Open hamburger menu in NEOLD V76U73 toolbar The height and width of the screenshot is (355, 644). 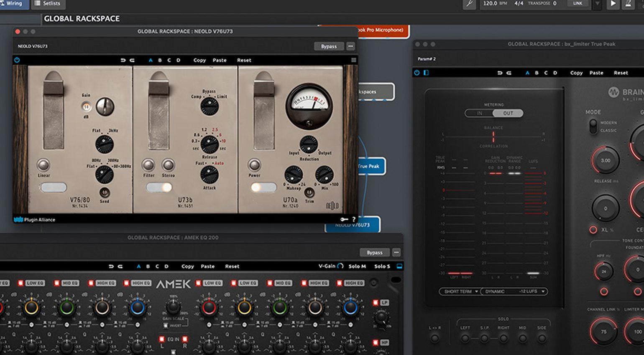click(x=354, y=60)
